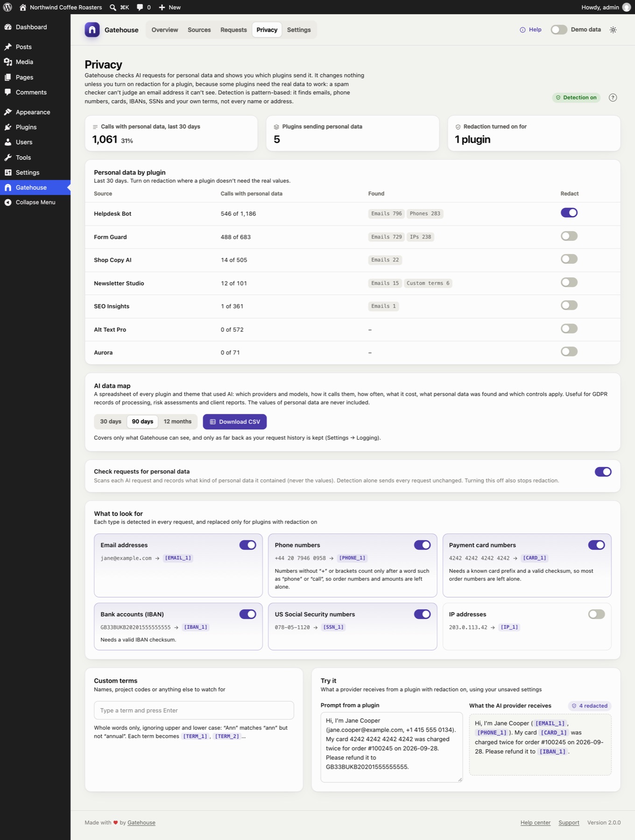This screenshot has width=635, height=840.
Task: Enable redaction for Form Guard
Action: pyautogui.click(x=569, y=236)
